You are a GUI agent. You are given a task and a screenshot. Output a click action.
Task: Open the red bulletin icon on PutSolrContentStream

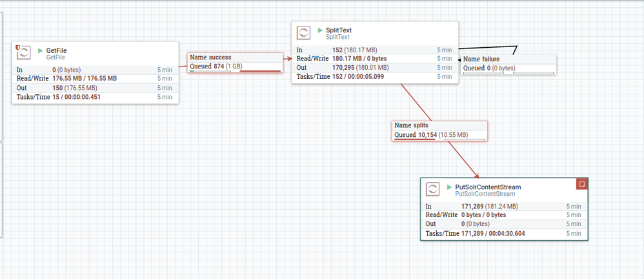coord(581,184)
